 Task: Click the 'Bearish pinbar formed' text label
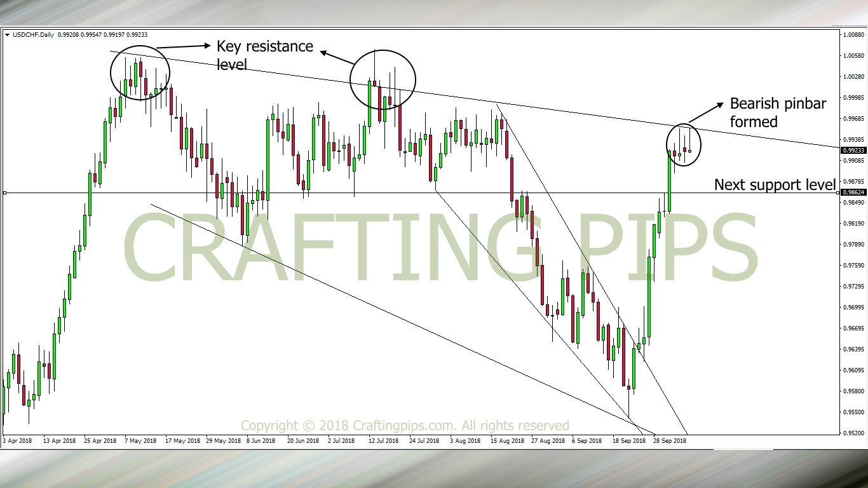click(778, 112)
